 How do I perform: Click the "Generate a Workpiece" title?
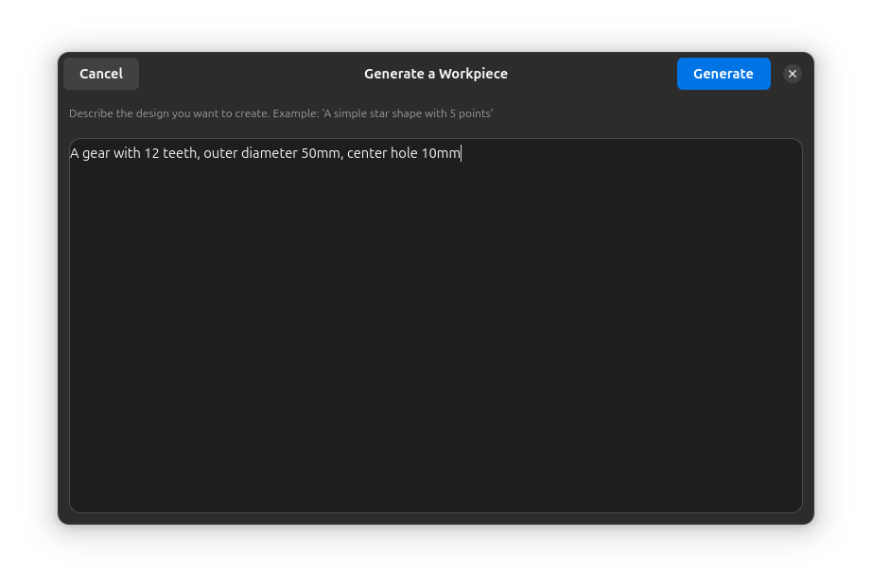(x=435, y=73)
